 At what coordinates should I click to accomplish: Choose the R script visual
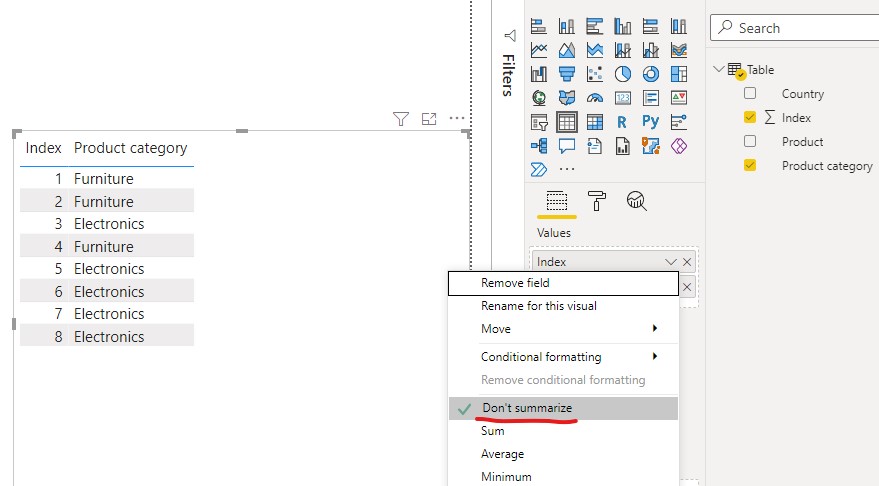(622, 122)
